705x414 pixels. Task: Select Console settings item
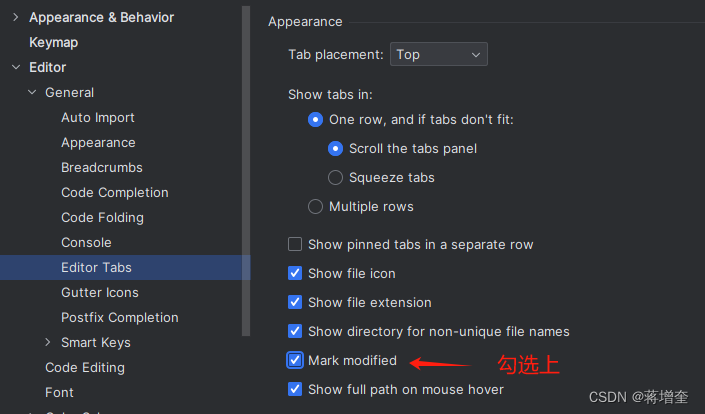coord(86,243)
